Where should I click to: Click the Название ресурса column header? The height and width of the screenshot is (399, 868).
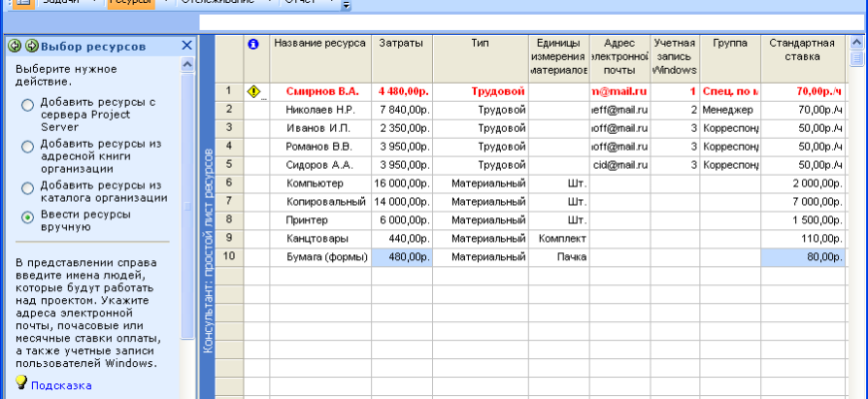319,45
